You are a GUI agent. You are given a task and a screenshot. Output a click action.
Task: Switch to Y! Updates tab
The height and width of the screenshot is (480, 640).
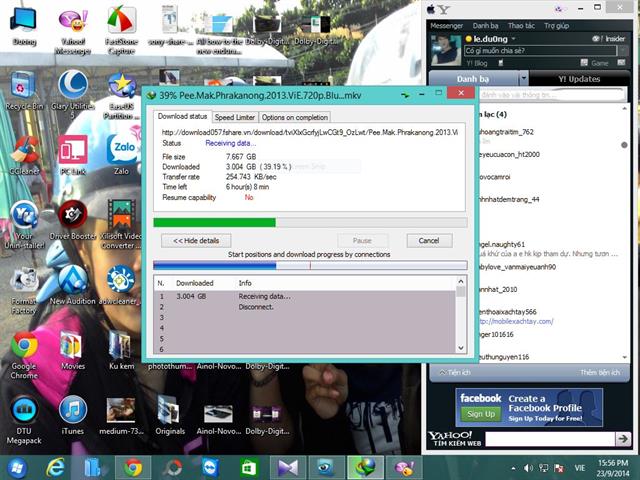[x=578, y=79]
